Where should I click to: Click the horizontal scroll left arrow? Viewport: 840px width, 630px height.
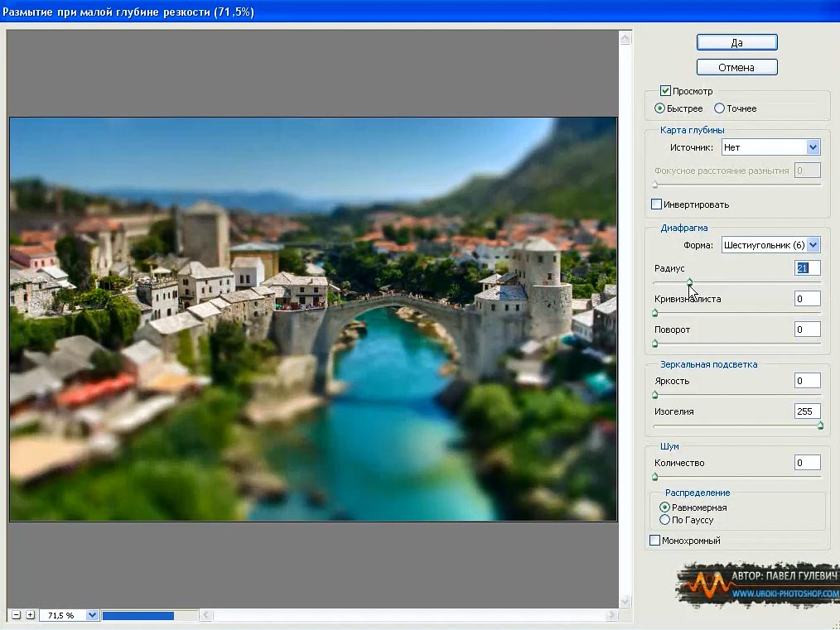(206, 615)
